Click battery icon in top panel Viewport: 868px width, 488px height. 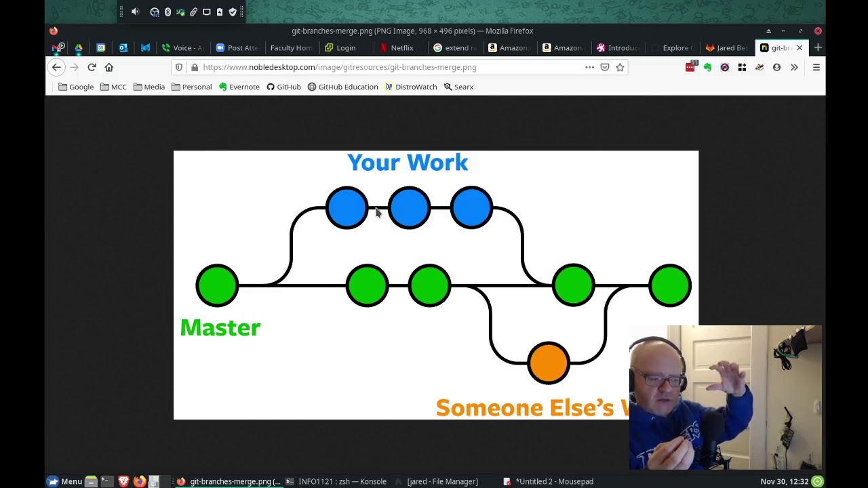click(220, 12)
